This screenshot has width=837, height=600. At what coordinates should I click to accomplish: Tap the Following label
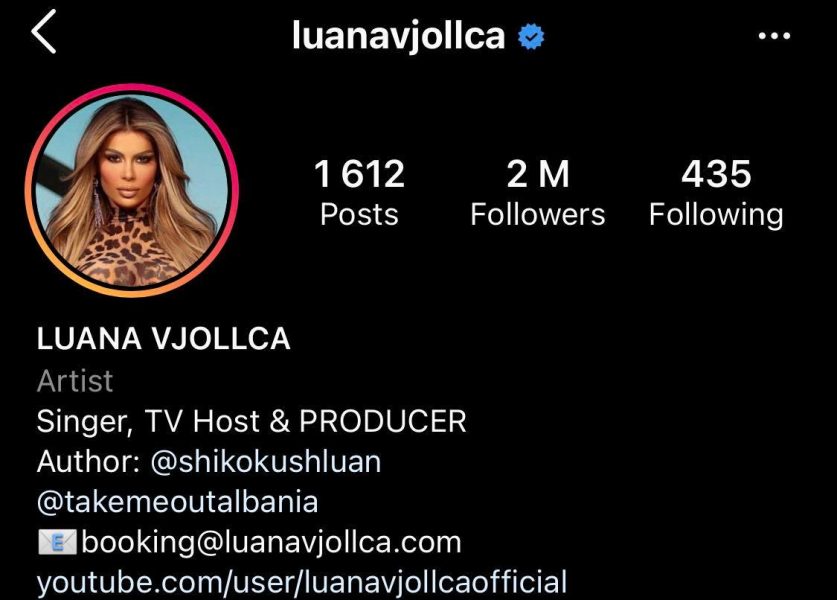tap(716, 216)
